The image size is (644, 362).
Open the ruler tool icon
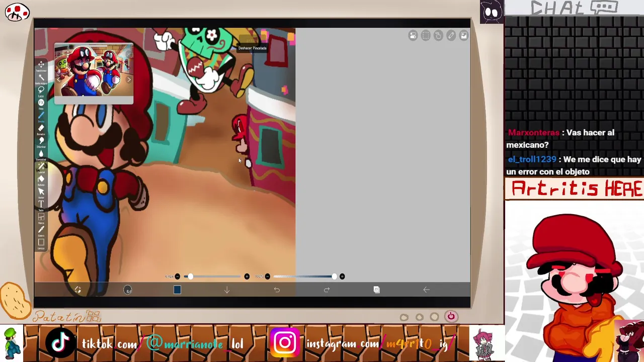[451, 35]
